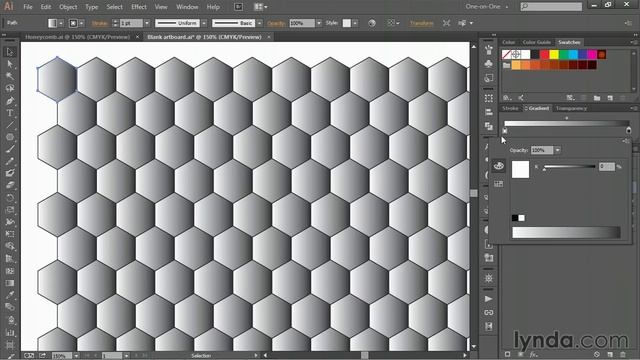
Task: Select the Selection tool (black arrow)
Action: coord(10,52)
